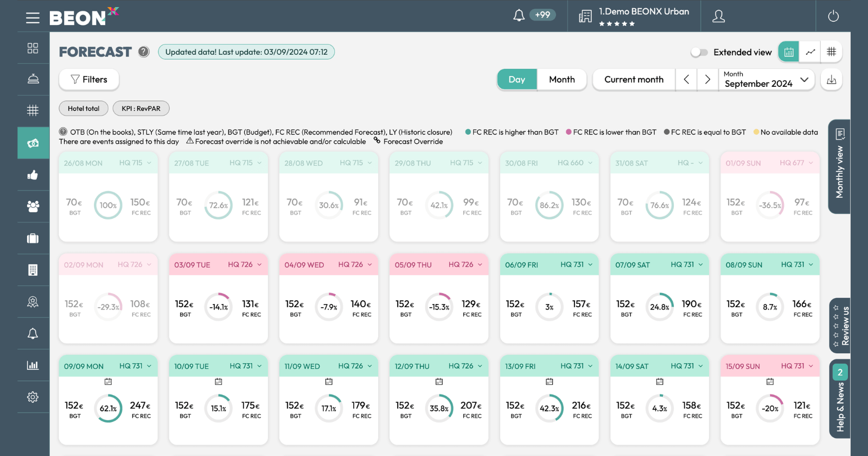Open the user profile icon
Screen dimensions: 868x456
tap(718, 16)
